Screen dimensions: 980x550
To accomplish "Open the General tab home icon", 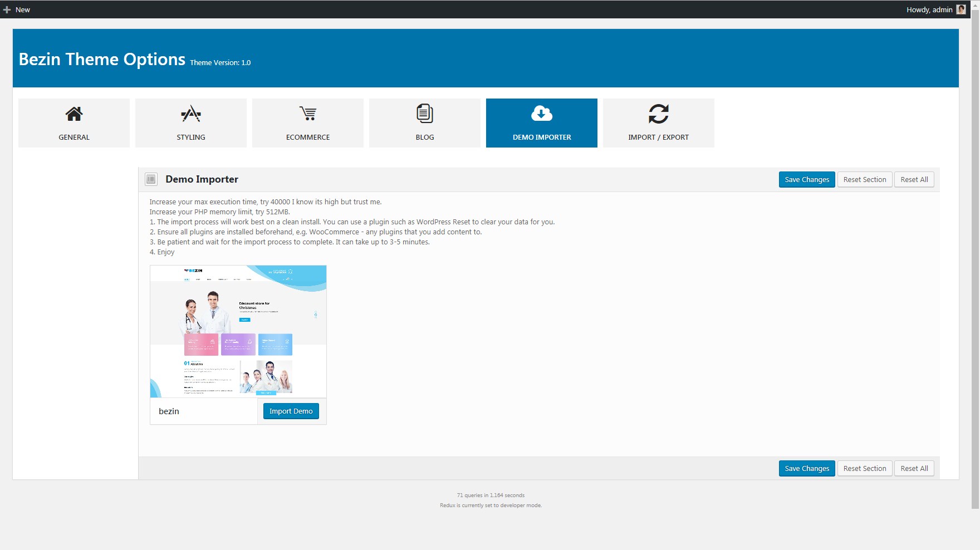I will pos(74,114).
